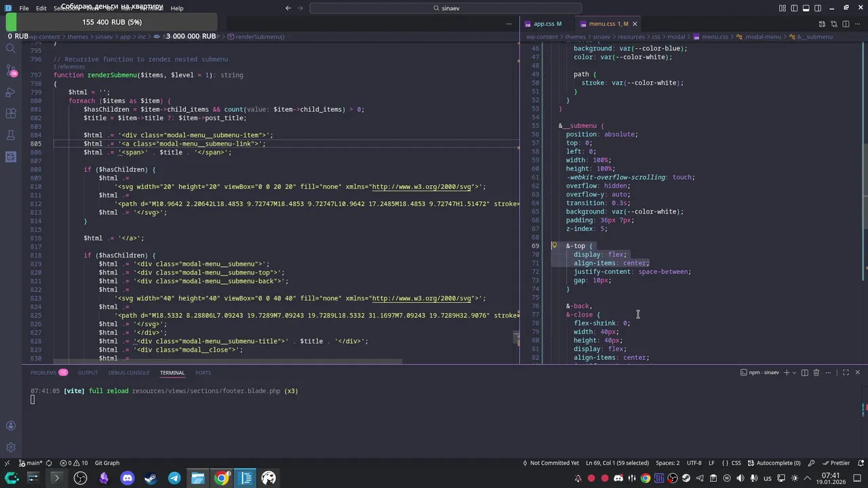Screen dimensions: 868x488
Task: Change end of line sequence LF
Action: (711, 463)
